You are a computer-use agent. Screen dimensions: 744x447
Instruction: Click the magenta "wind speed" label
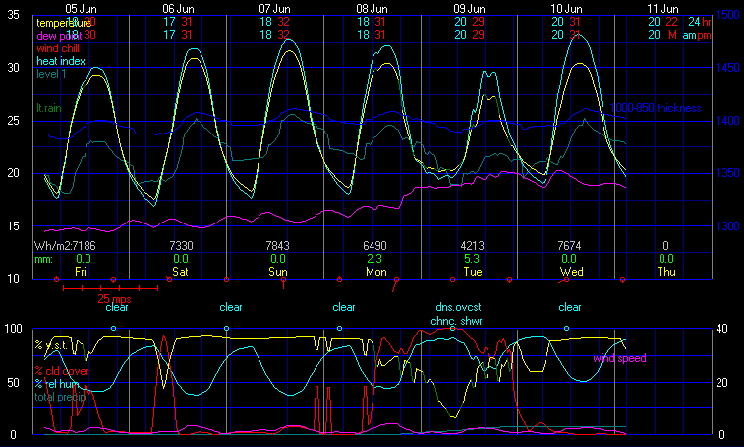point(620,358)
